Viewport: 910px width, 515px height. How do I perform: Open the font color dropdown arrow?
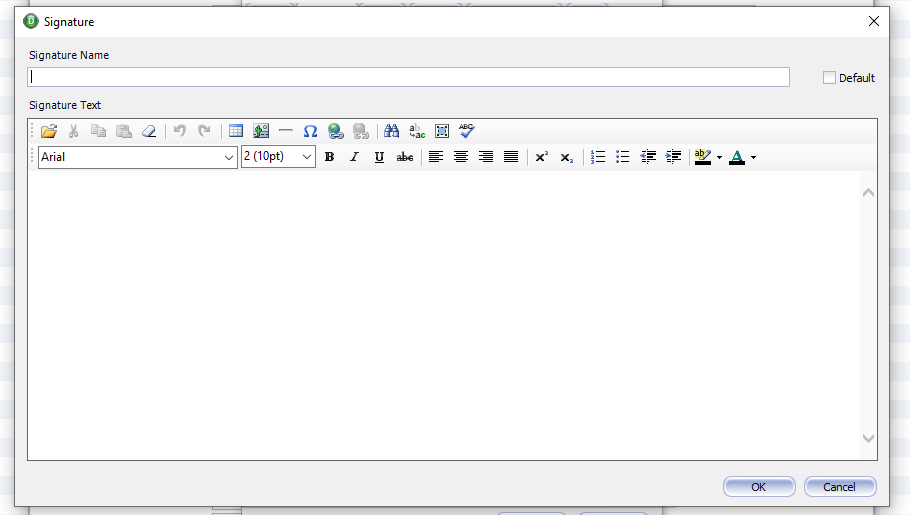(753, 157)
